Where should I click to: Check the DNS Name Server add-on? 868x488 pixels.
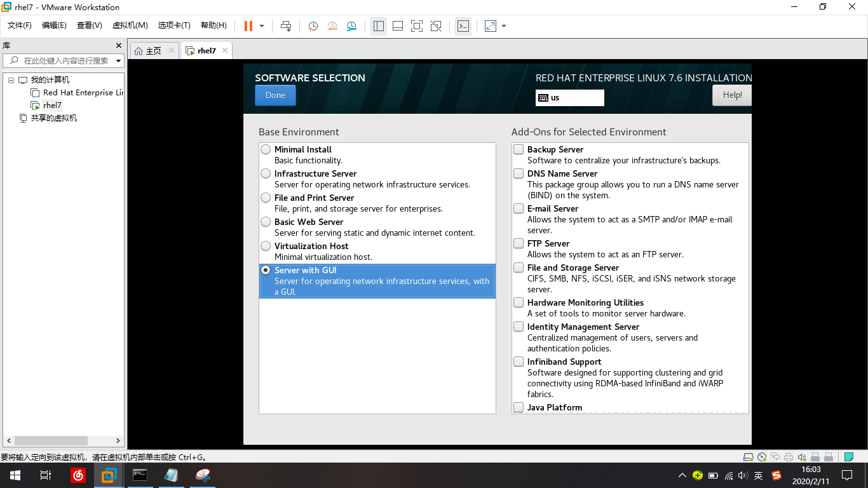pos(519,173)
